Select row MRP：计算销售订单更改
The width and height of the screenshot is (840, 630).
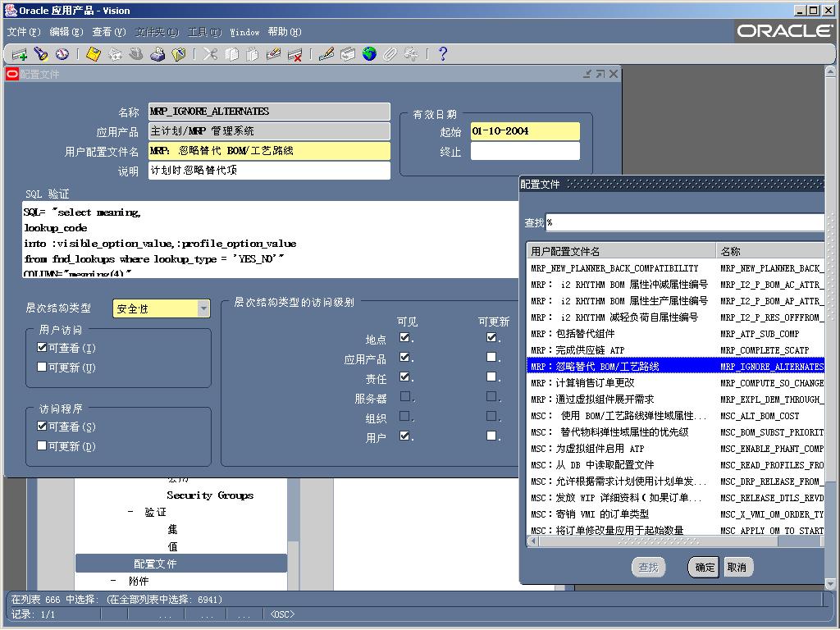[x=676, y=383]
